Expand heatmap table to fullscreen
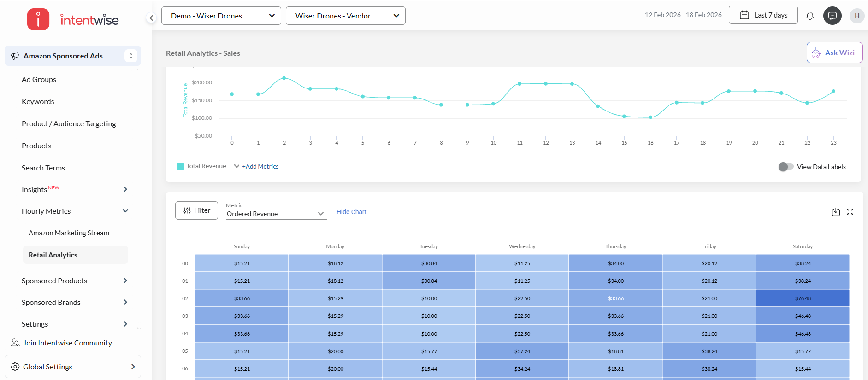 pos(850,212)
